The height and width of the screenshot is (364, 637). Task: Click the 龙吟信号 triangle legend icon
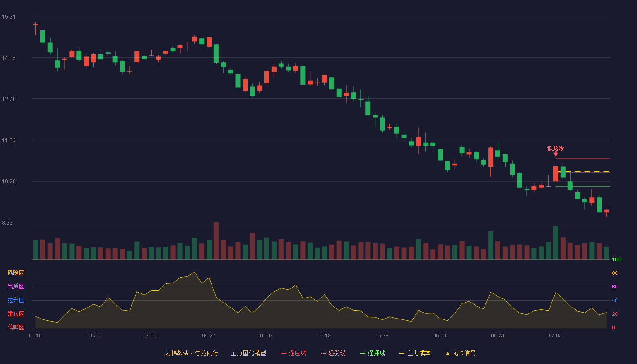pyautogui.click(x=447, y=354)
